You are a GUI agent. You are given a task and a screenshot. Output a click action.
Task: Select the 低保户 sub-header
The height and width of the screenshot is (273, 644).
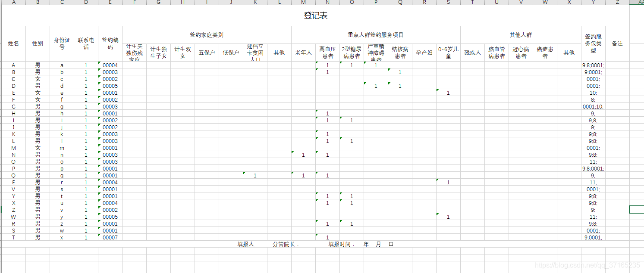(231, 53)
